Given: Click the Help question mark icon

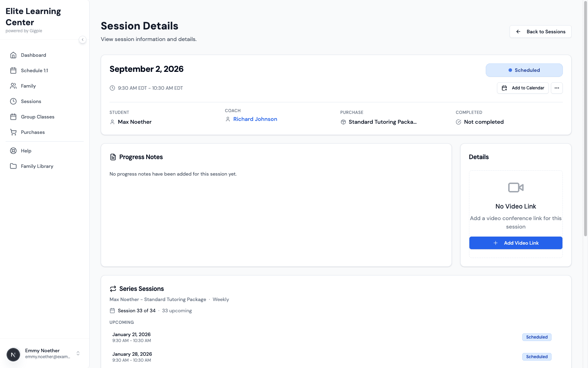Looking at the screenshot, I should click(13, 151).
